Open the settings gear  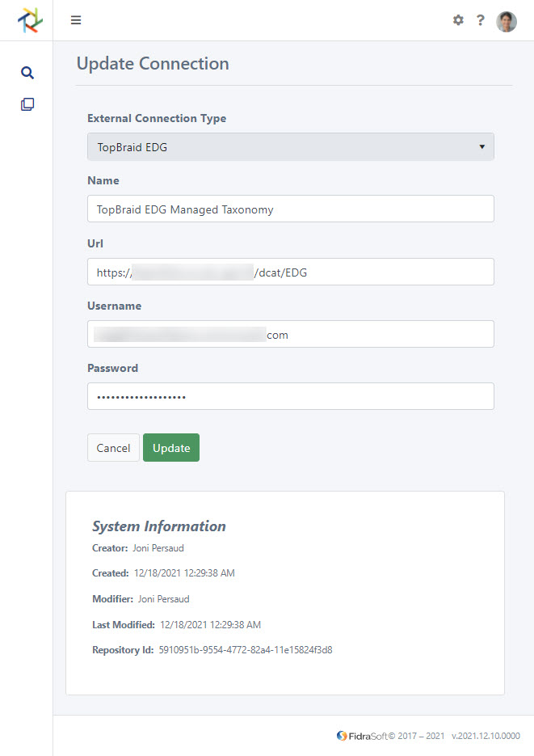pos(458,20)
